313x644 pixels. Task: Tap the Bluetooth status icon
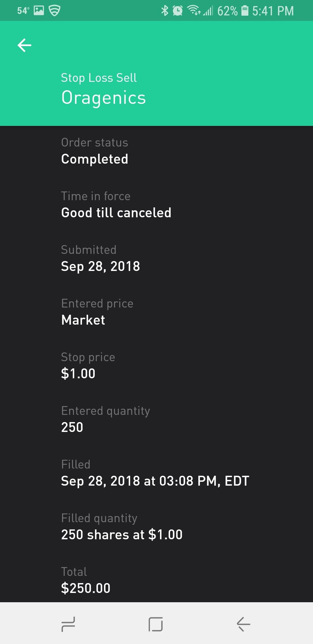(x=165, y=11)
